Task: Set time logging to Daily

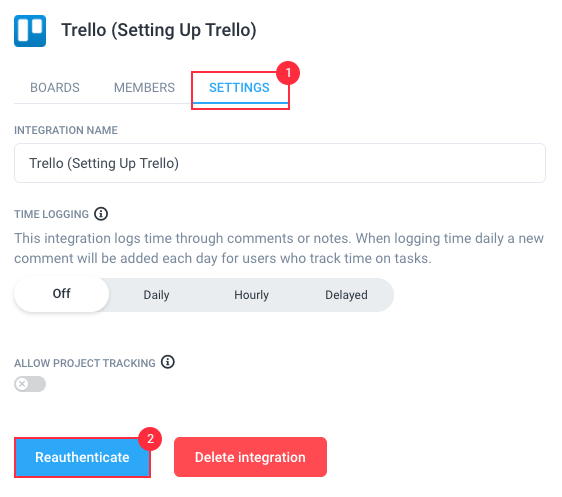Action: [156, 295]
